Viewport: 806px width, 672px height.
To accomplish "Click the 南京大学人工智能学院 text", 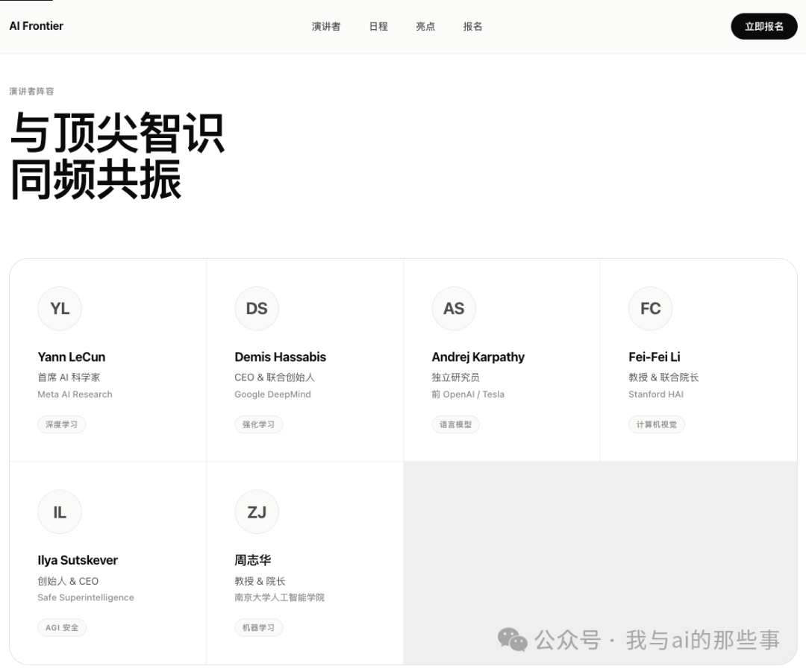I will (280, 597).
